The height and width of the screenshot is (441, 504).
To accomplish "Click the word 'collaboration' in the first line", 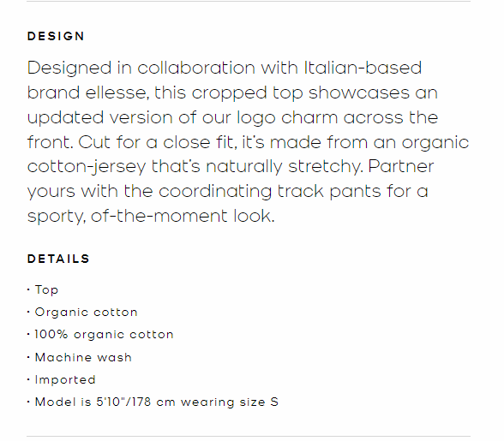I will click(196, 68).
